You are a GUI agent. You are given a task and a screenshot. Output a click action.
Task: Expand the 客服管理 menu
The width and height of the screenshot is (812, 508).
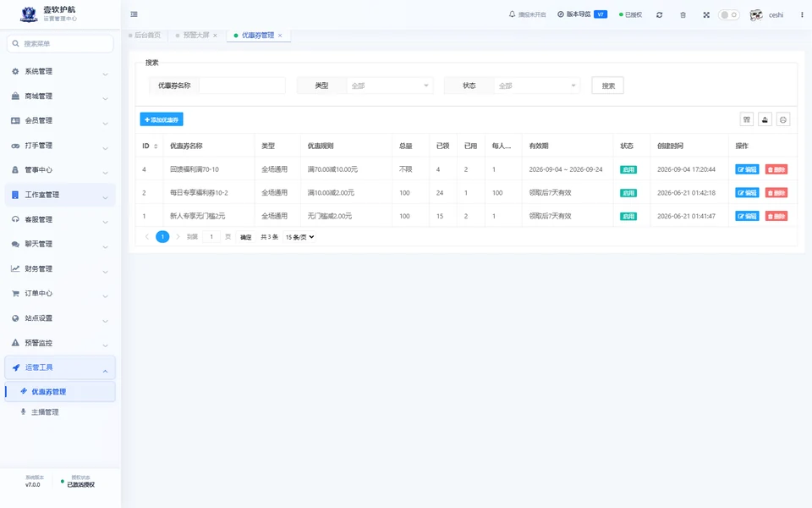(60, 220)
